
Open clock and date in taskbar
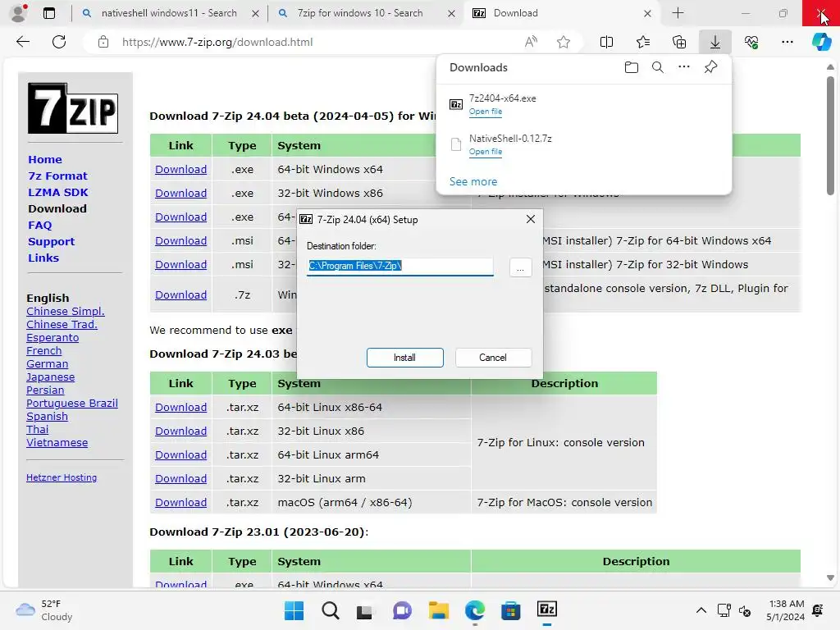point(785,610)
